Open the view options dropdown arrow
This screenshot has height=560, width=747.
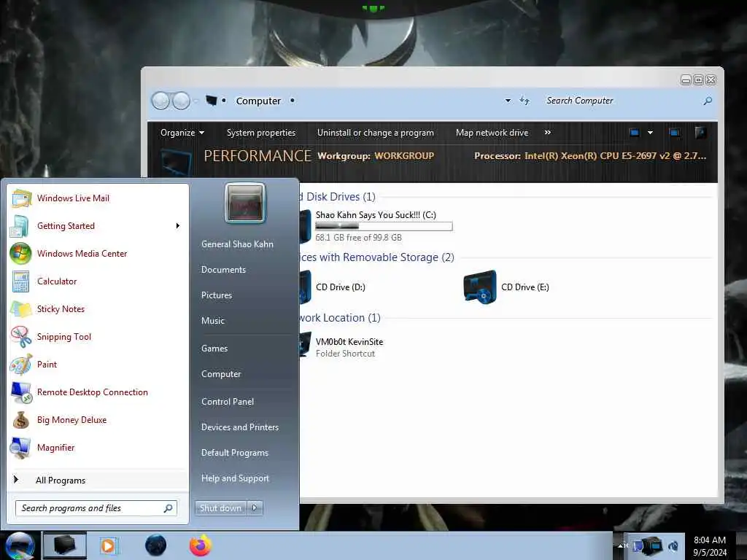pyautogui.click(x=650, y=133)
